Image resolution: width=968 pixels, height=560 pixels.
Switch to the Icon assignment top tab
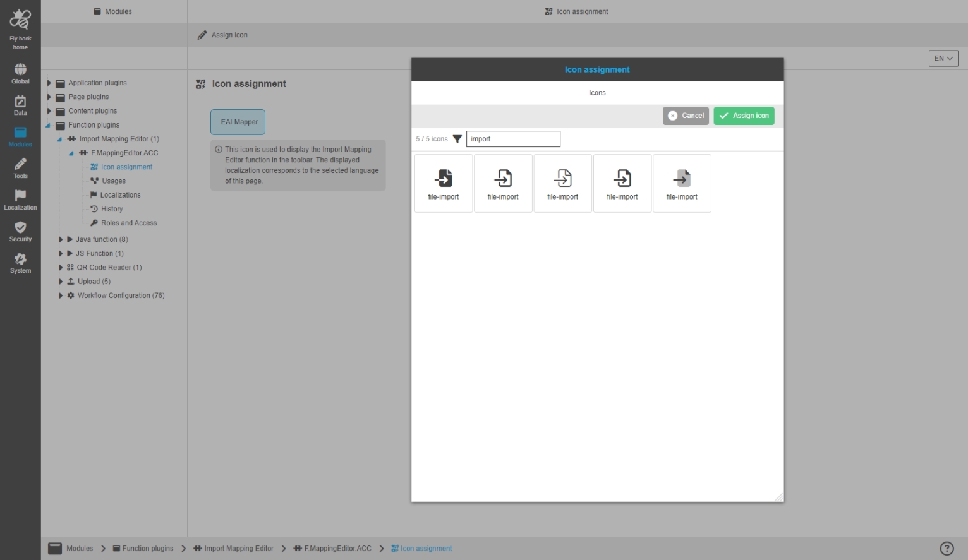[x=576, y=11]
